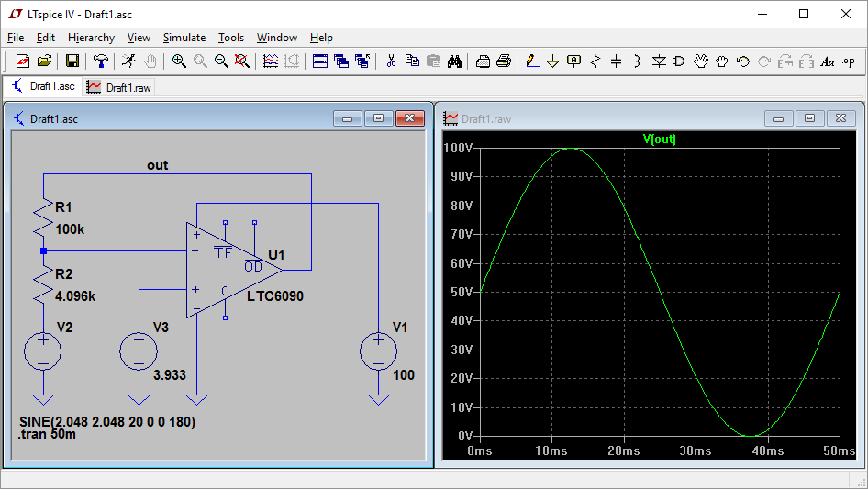Screen dimensions: 868x489
Task: Click the U1 op-amp triangle symbol
Action: pos(234,271)
